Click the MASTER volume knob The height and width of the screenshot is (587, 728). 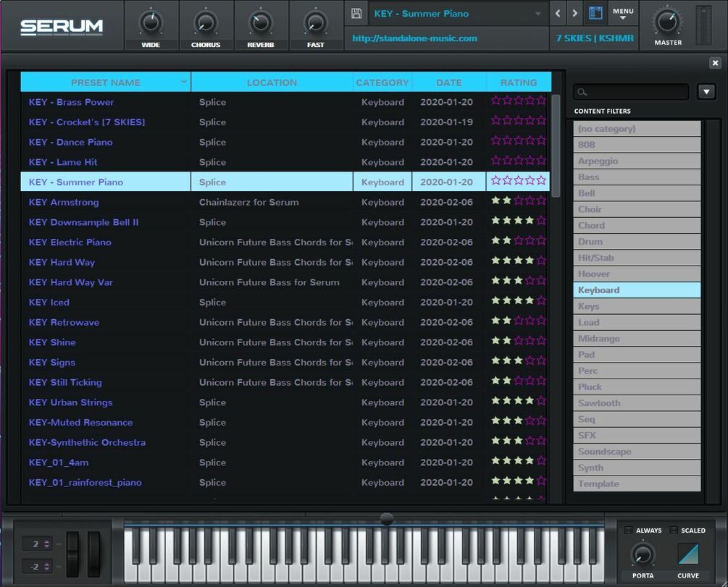coord(668,21)
